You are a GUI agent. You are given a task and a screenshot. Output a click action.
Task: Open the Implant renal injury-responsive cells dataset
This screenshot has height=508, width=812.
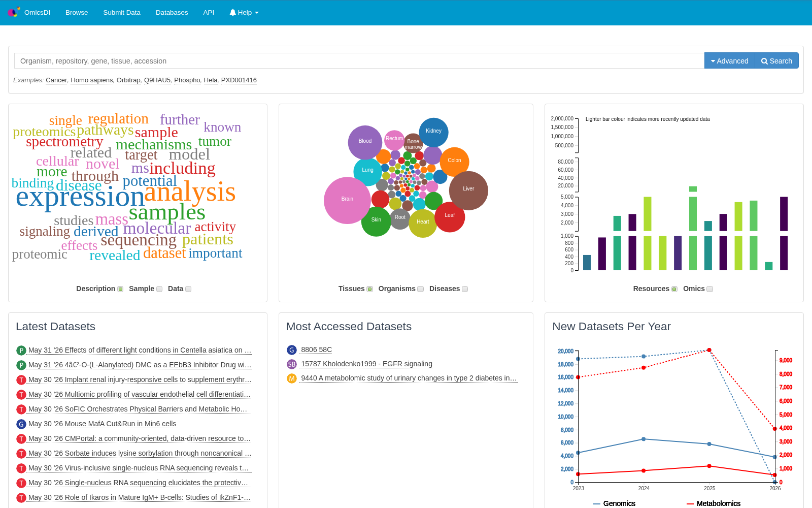(140, 379)
